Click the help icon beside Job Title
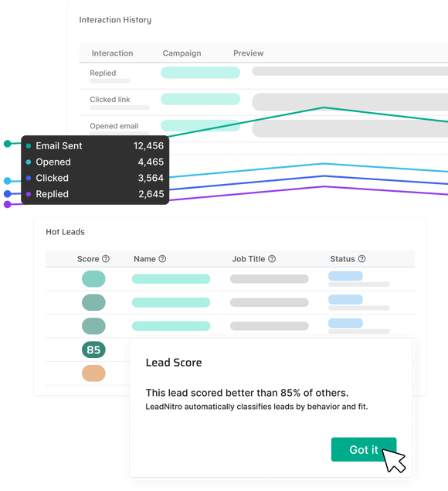Viewport: 448px width, 491px height. pos(272,259)
